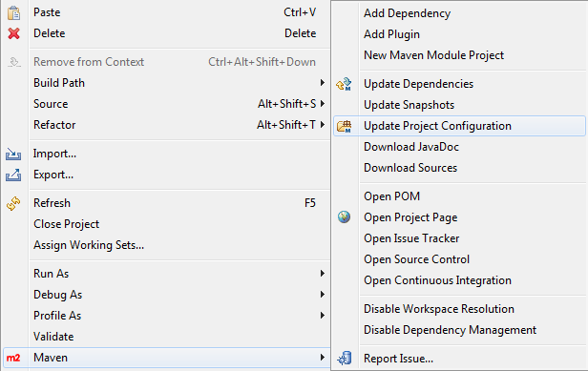Viewport: 588px width, 371px height.
Task: Click the red m2 Maven icon
Action: point(13,358)
